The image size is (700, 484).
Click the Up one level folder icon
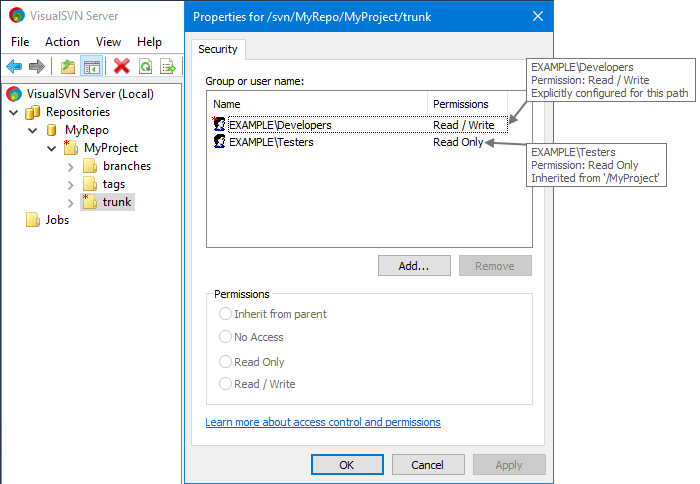tap(68, 67)
